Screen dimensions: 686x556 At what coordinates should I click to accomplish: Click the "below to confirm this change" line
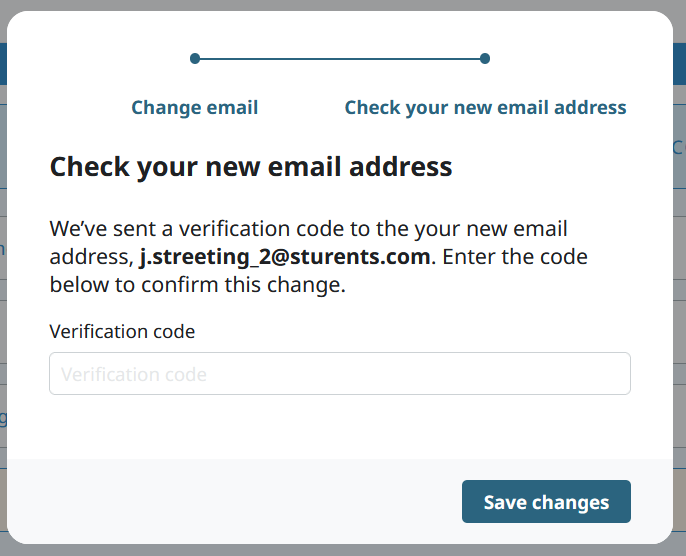pyautogui.click(x=197, y=285)
